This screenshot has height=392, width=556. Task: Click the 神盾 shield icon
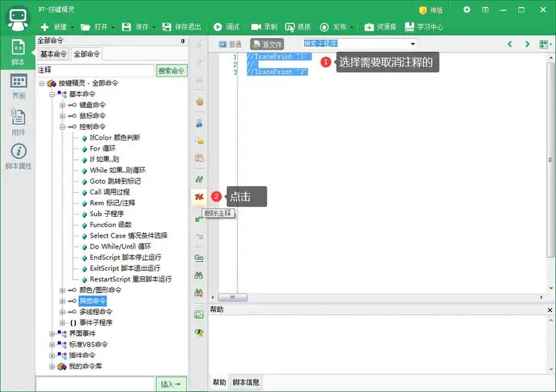(422, 11)
